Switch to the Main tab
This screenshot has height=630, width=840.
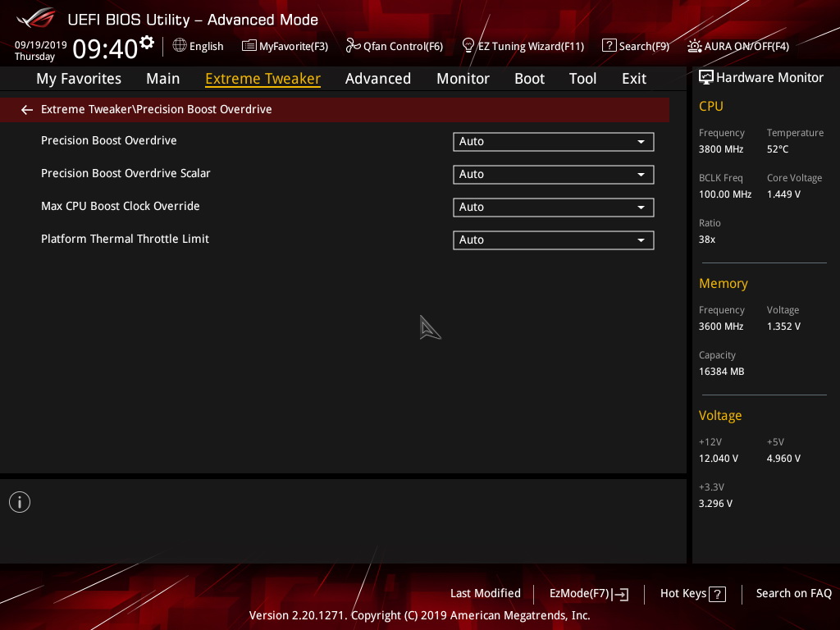pos(163,79)
